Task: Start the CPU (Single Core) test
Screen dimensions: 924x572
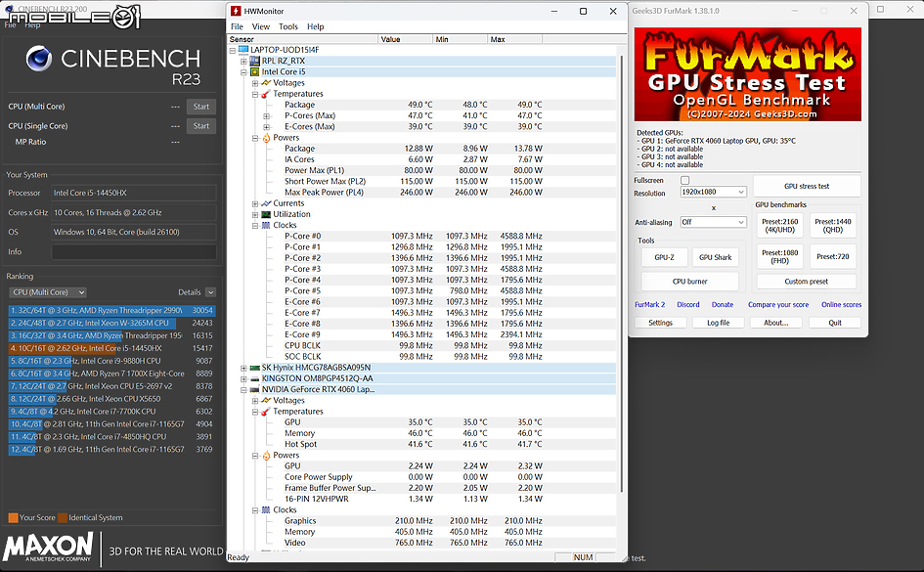Action: 201,126
